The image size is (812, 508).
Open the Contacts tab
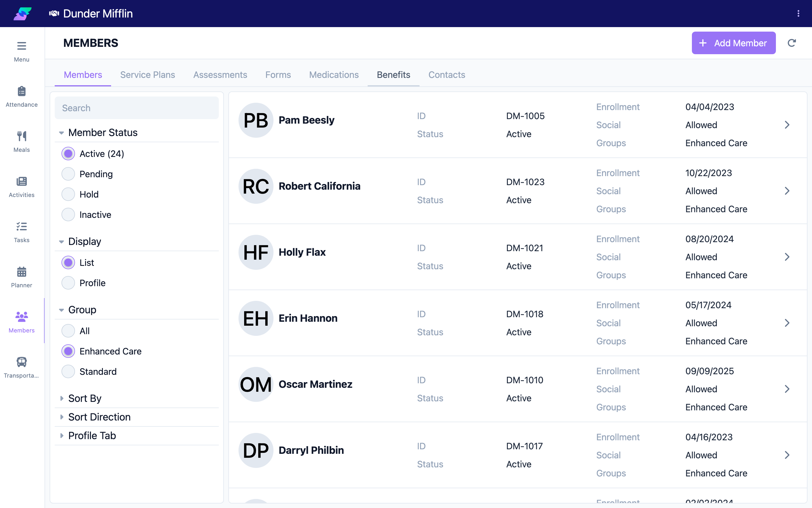(x=447, y=75)
